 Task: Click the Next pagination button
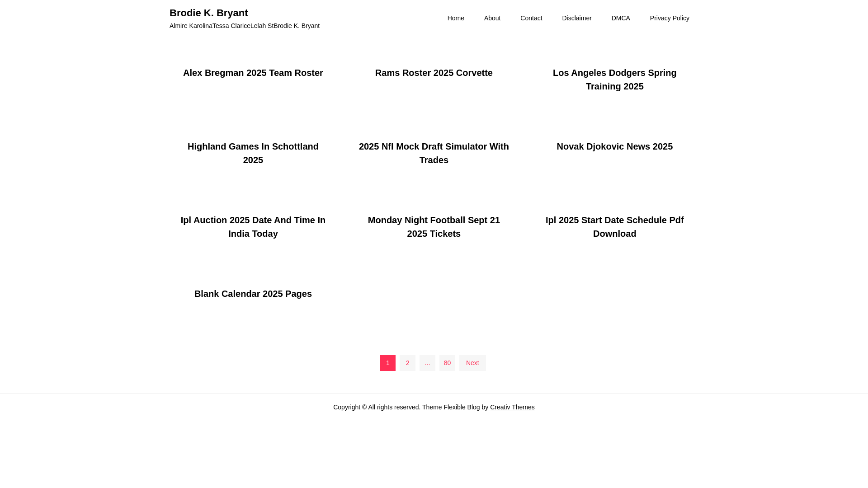[x=472, y=363]
